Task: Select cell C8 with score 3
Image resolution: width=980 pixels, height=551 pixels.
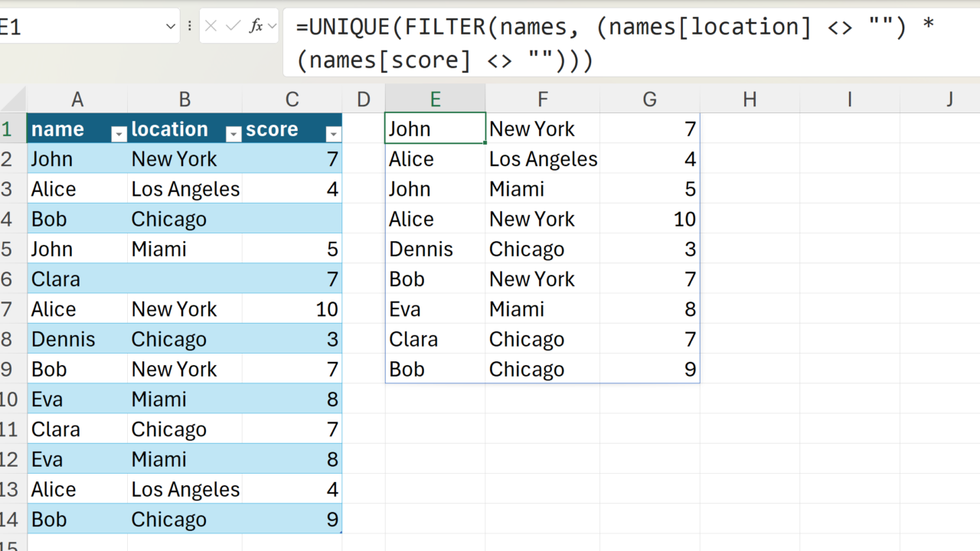Action: (x=292, y=339)
